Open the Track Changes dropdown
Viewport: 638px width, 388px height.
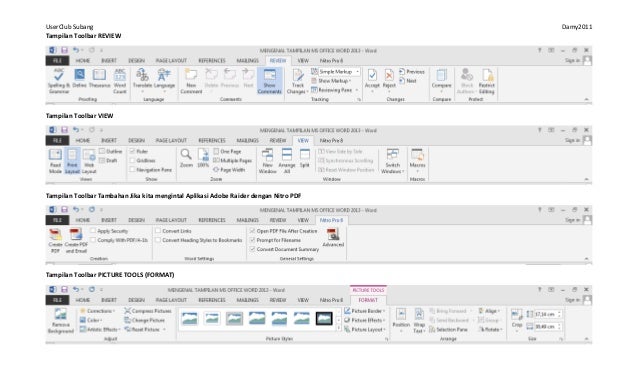pyautogui.click(x=297, y=81)
